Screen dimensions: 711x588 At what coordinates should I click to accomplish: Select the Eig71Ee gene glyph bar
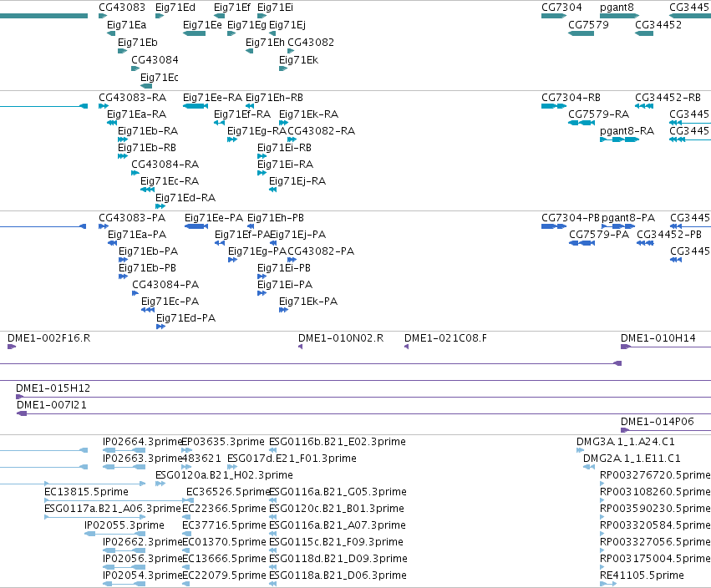point(194,33)
